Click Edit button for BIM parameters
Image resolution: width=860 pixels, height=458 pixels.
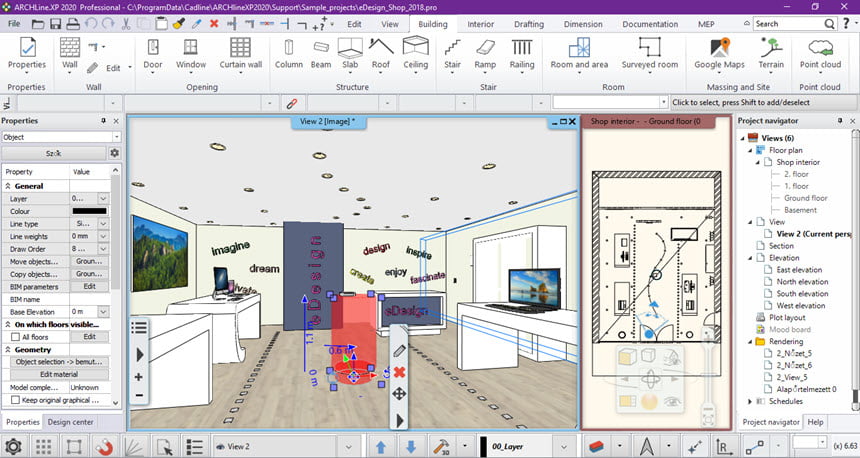tap(89, 286)
